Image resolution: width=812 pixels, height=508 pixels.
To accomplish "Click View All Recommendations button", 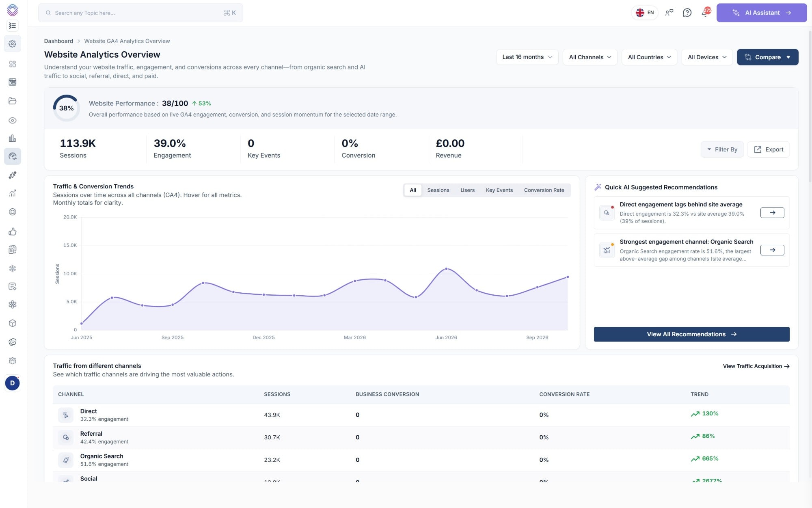I will tap(691, 334).
